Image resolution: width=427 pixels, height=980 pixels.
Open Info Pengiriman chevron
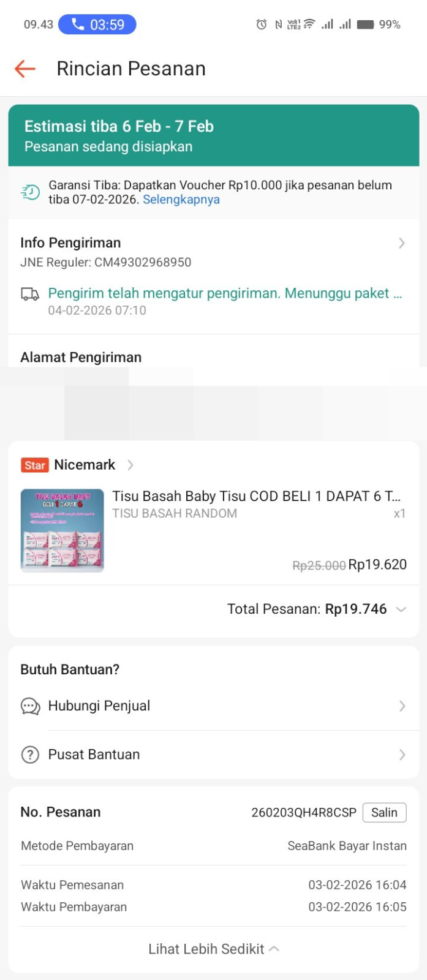pyautogui.click(x=402, y=243)
